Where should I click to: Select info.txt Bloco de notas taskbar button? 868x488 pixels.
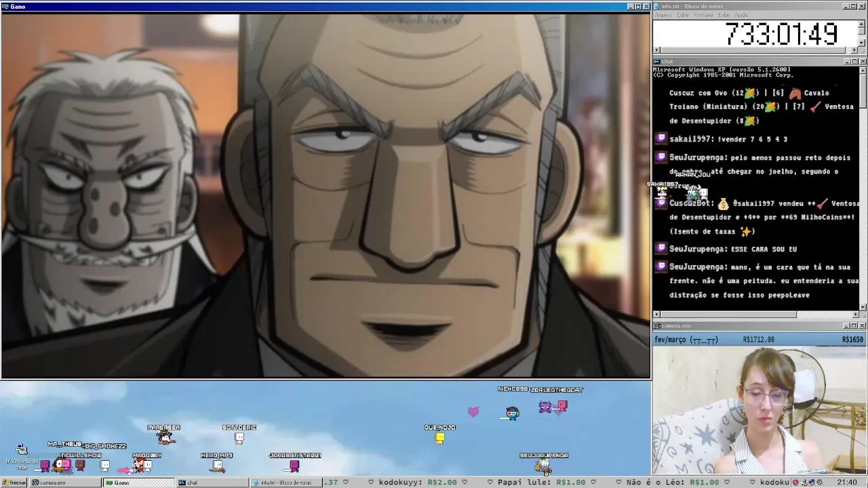pyautogui.click(x=285, y=483)
